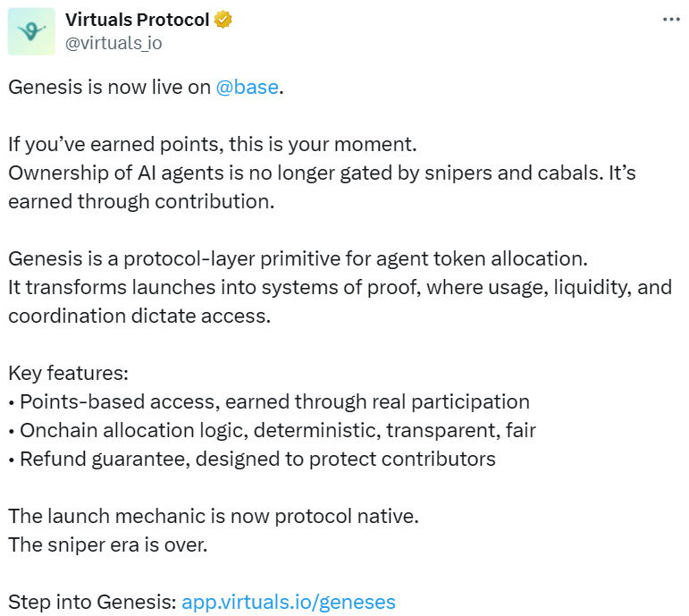This screenshot has height=616, width=689.
Task: Click 'The sniper era is over' line
Action: tap(108, 544)
